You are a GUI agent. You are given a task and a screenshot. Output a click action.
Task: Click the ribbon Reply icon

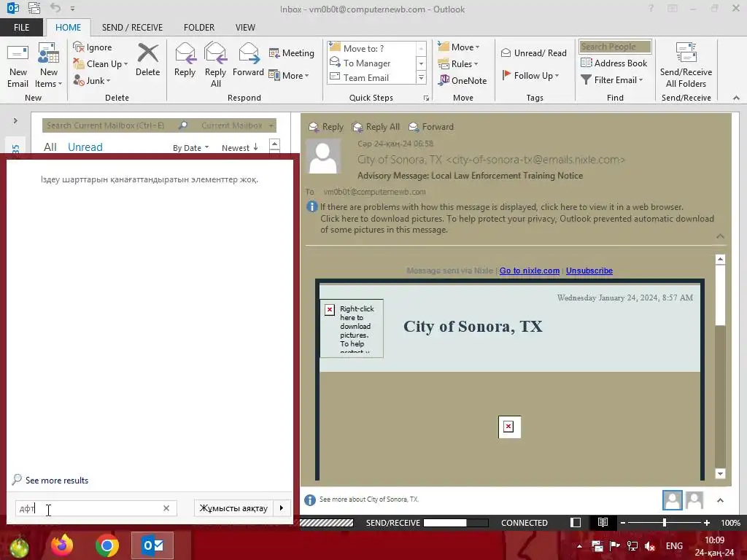[185, 60]
